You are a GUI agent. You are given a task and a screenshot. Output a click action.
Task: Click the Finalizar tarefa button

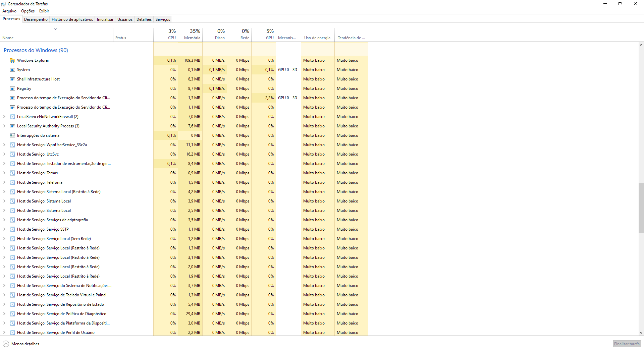(x=627, y=344)
